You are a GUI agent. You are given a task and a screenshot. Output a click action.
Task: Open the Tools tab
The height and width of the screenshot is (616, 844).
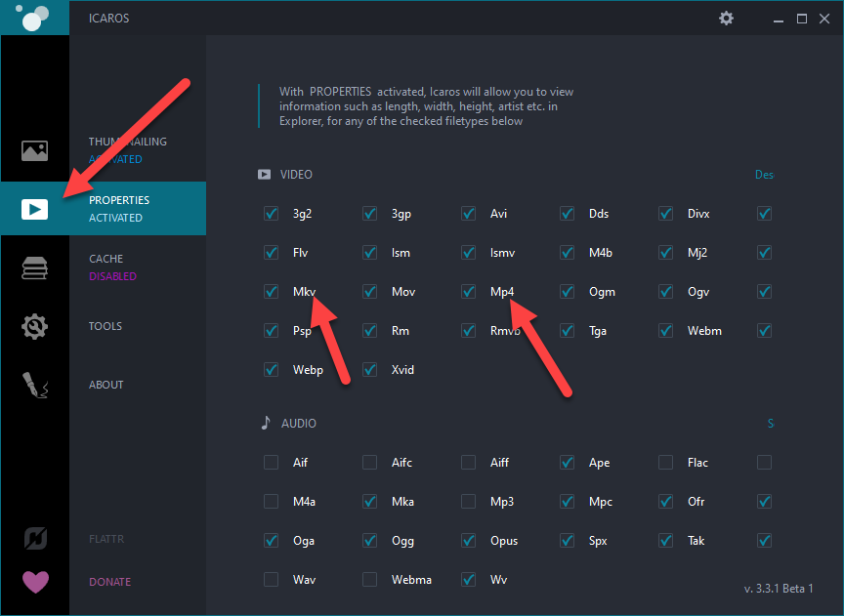[x=105, y=326]
